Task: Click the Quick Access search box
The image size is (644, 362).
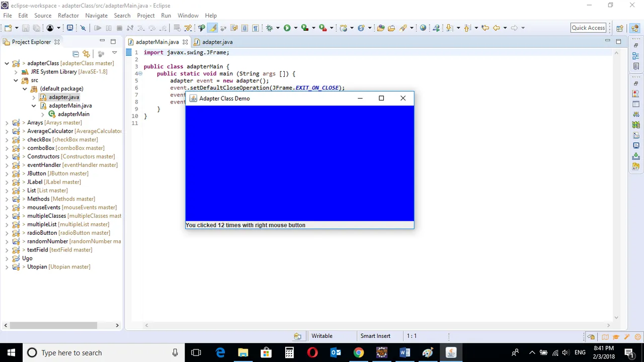Action: [x=588, y=28]
